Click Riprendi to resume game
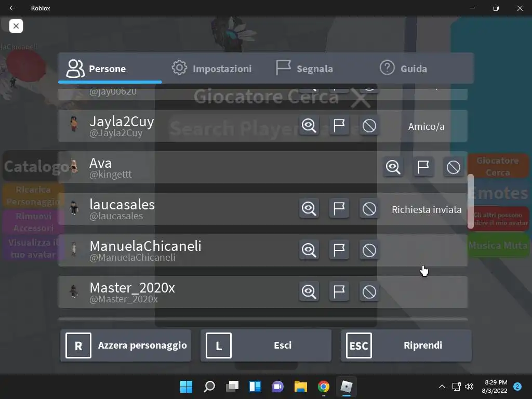Image resolution: width=532 pixels, height=399 pixels. (x=406, y=345)
